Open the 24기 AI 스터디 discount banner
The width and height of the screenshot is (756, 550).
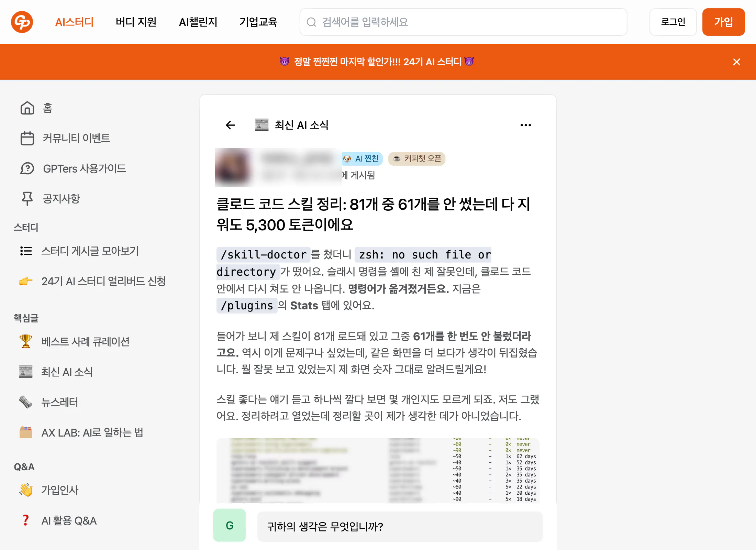tap(377, 62)
